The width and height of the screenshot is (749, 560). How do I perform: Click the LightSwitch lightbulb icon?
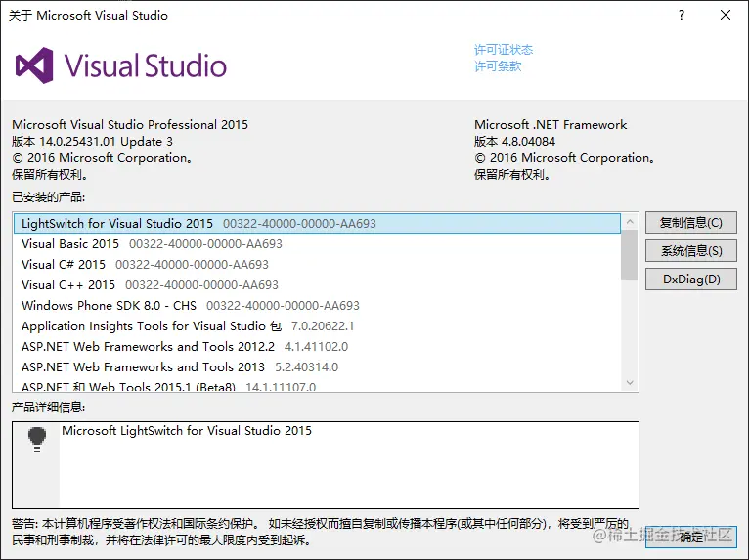37,440
